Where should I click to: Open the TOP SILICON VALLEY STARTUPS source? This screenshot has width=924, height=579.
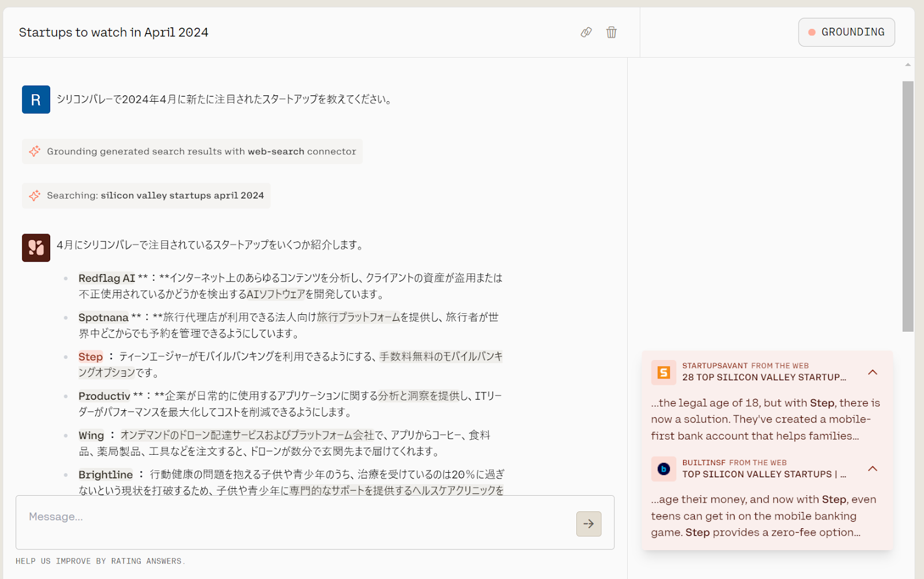[763, 474]
